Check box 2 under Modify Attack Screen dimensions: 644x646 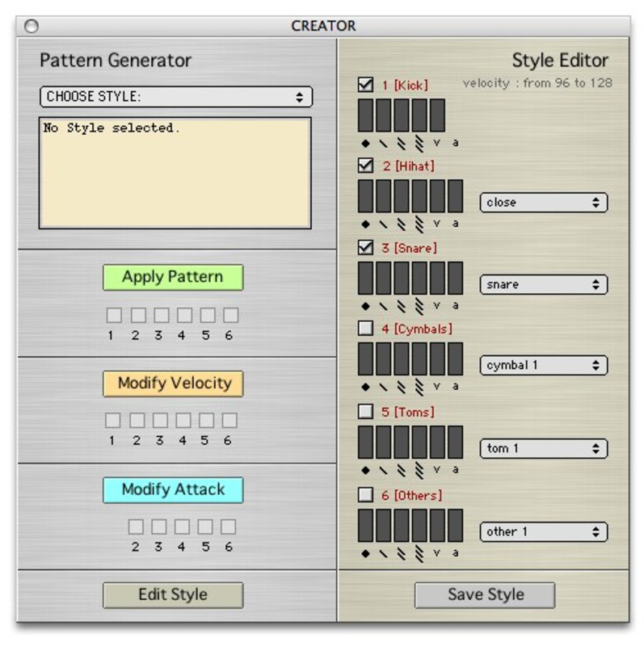click(x=136, y=526)
